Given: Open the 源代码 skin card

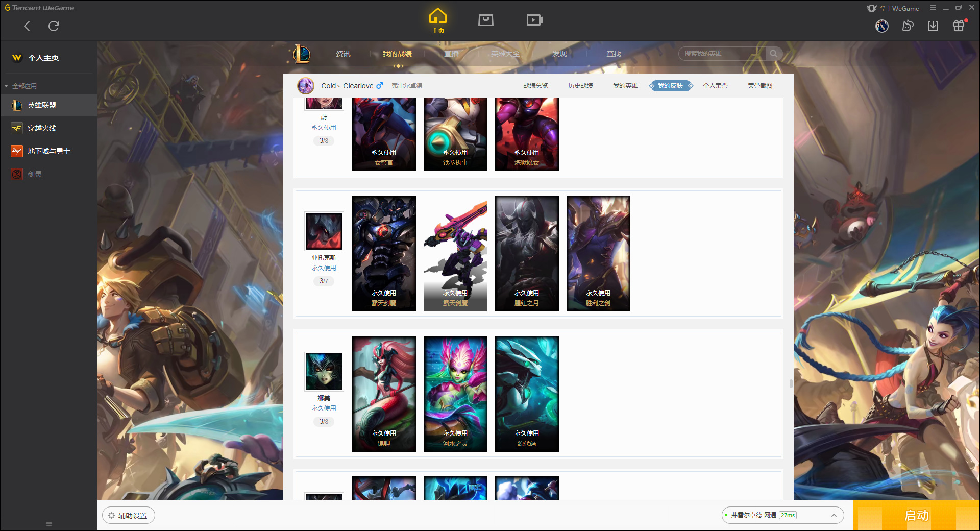Looking at the screenshot, I should 527,394.
